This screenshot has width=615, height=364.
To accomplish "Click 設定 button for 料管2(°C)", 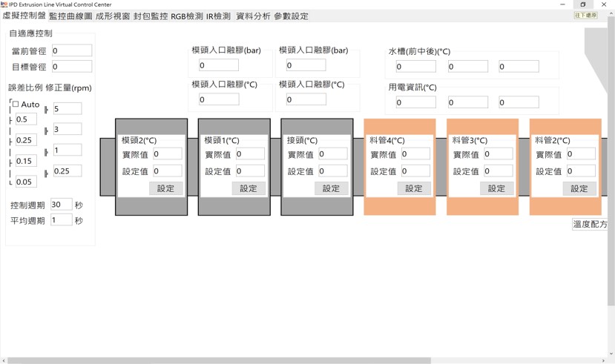I will (x=579, y=188).
